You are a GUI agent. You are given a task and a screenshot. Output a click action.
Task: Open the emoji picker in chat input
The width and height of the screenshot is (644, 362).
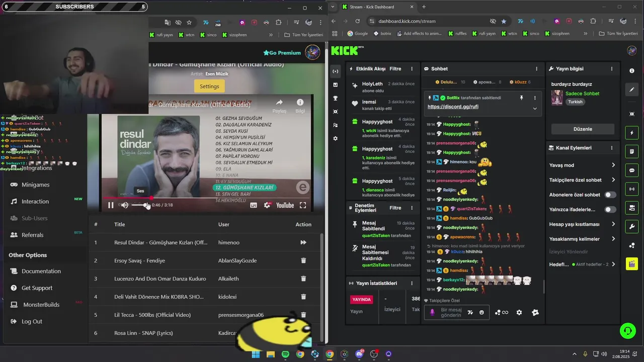coord(481,312)
